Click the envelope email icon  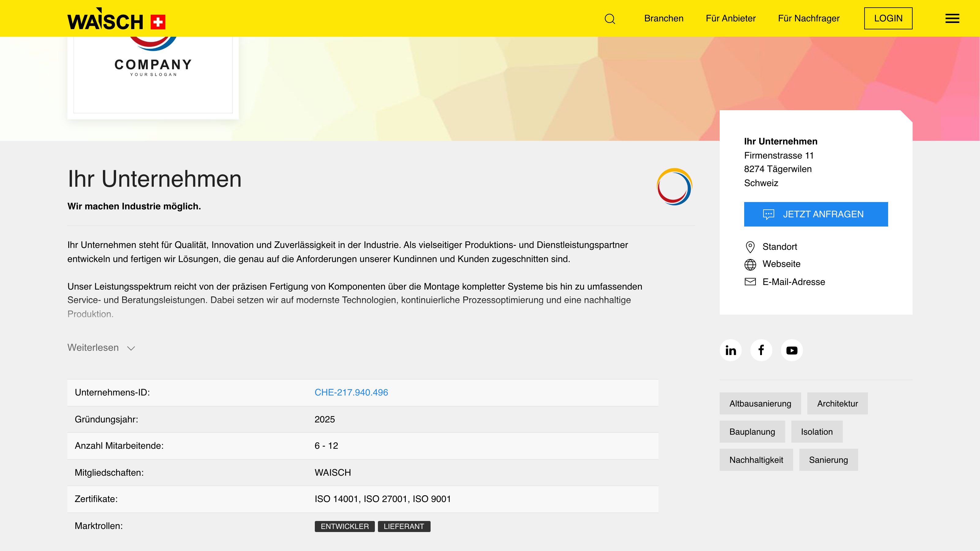click(750, 282)
